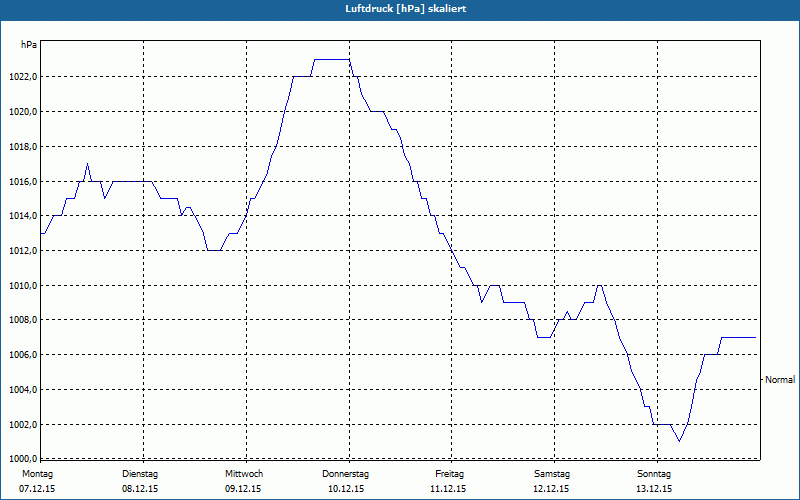Select the 'Normal' marker on the right axis
The image size is (800, 500).
(x=780, y=380)
